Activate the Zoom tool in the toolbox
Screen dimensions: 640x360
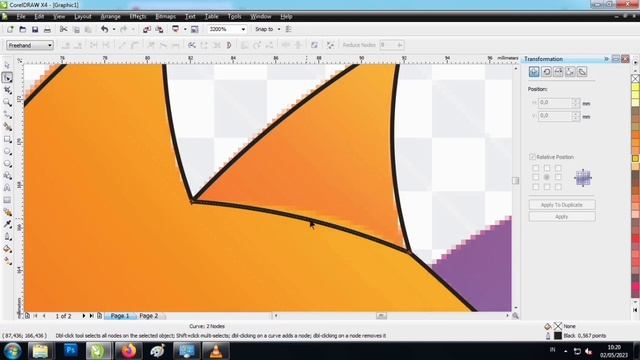(x=7, y=102)
